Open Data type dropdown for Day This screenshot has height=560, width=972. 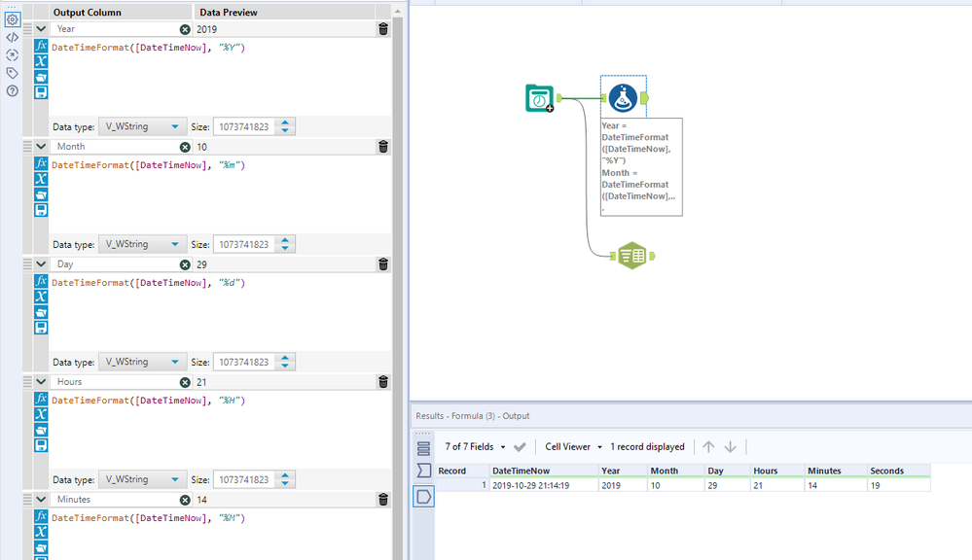[142, 362]
